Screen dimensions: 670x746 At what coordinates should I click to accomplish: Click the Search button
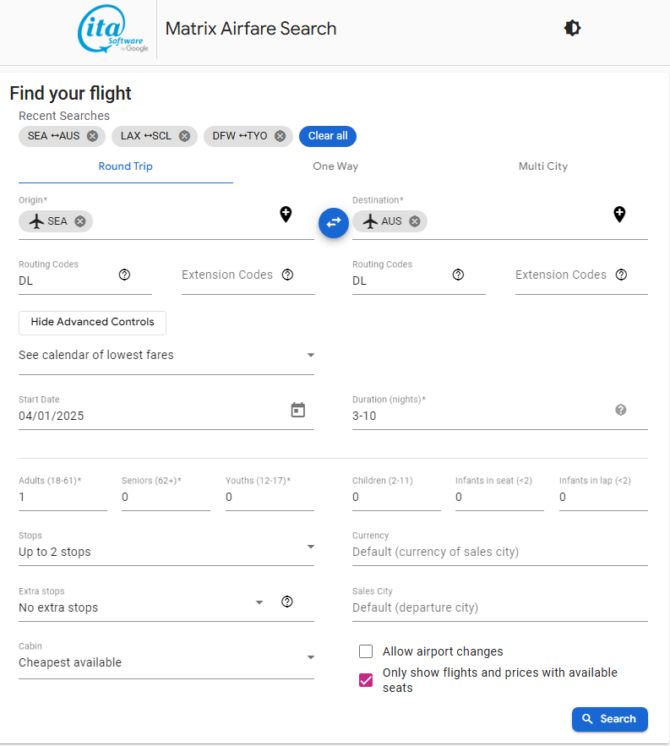[610, 719]
